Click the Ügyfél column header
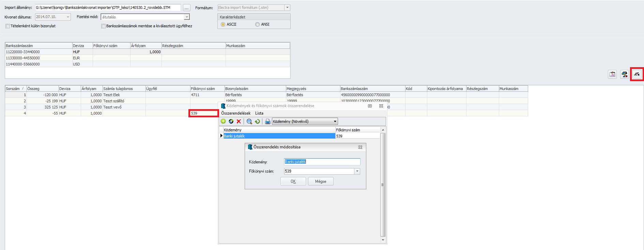Viewport: 644px width, 250px height. pos(168,89)
